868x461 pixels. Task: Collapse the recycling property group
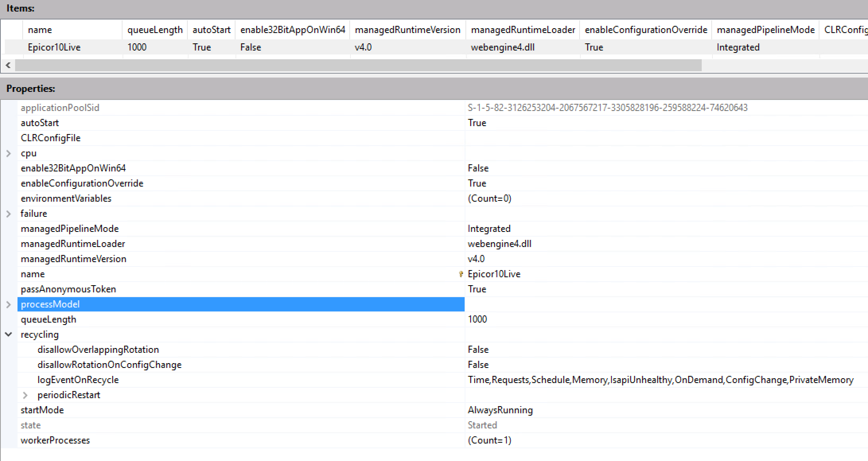8,335
